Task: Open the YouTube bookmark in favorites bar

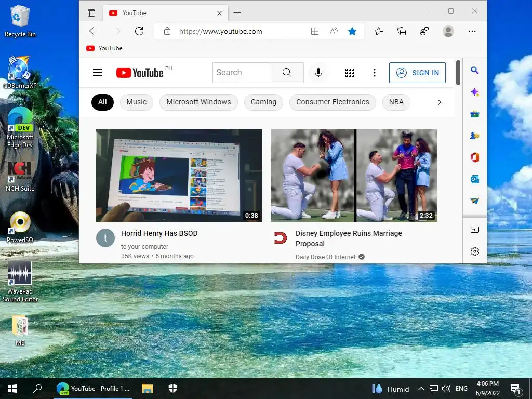Action: pos(104,48)
